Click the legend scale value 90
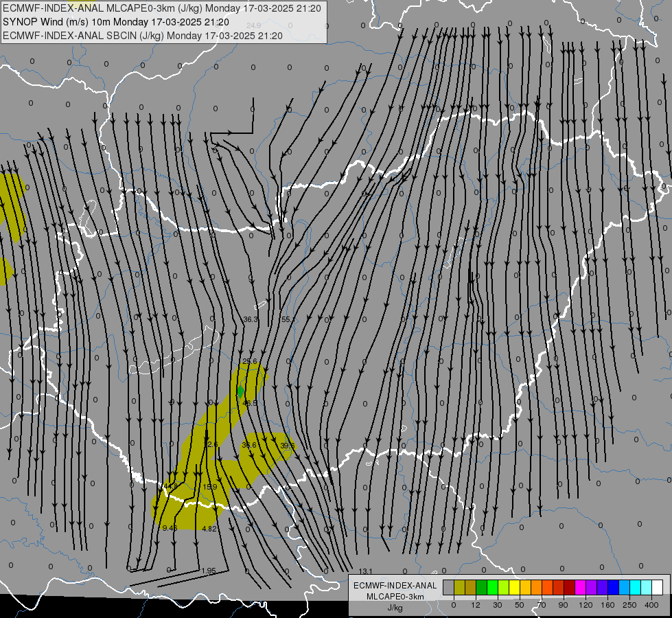Image resolution: width=672 pixels, height=618 pixels. pyautogui.click(x=564, y=605)
